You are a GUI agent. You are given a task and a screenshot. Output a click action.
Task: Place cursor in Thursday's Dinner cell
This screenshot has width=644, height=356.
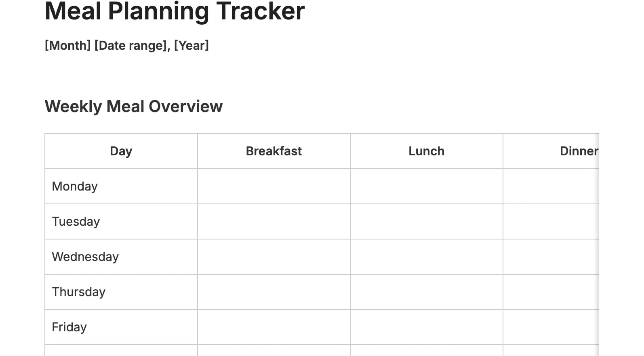[x=550, y=292]
